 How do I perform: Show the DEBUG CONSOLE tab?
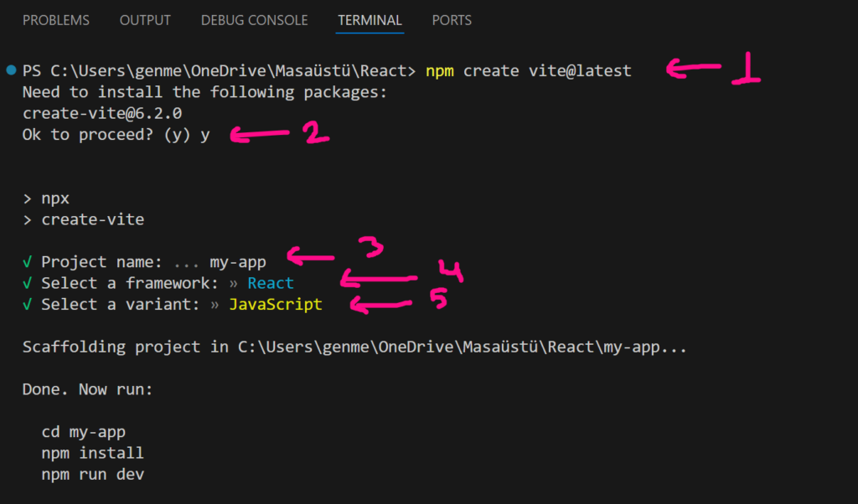pyautogui.click(x=254, y=19)
